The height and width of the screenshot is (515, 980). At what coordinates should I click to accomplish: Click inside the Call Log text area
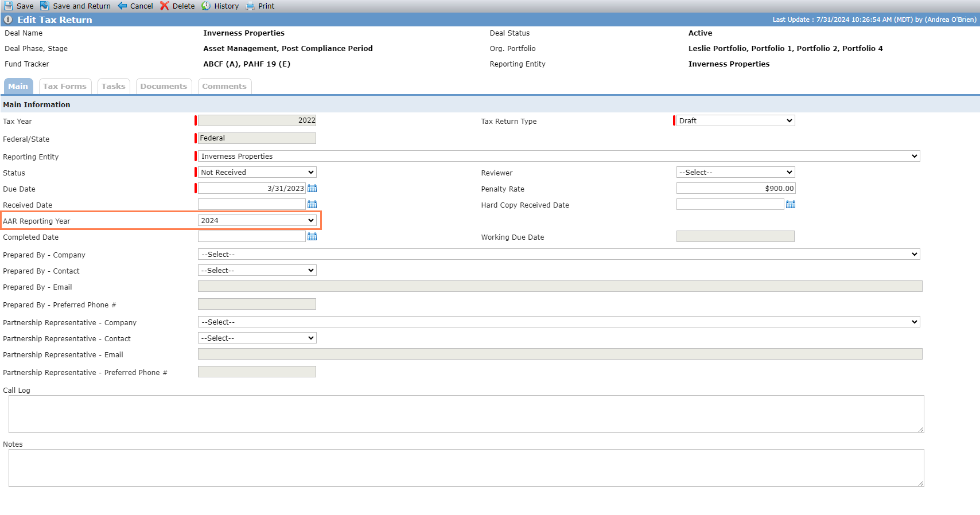[x=466, y=413]
